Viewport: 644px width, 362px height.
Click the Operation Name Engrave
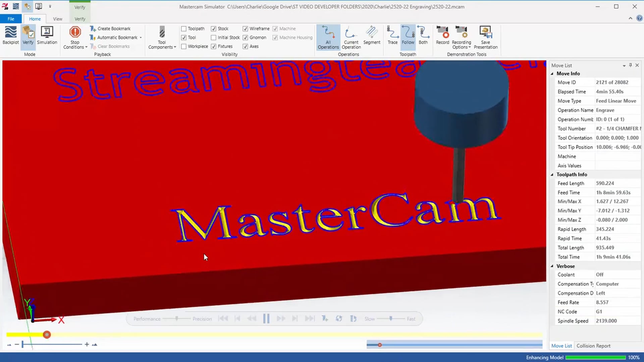click(x=605, y=110)
